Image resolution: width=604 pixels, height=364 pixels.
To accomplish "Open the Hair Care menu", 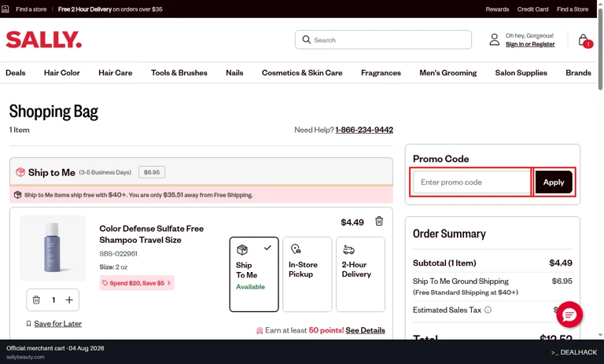I will [x=115, y=73].
